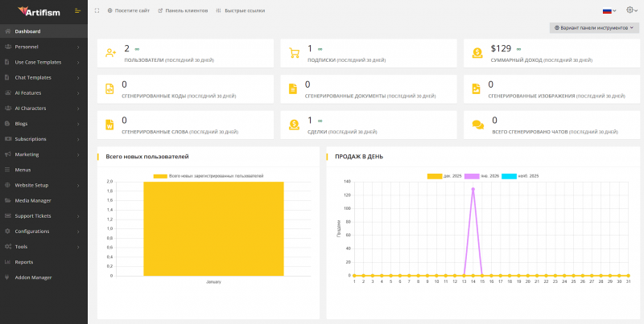The image size is (644, 324).
Task: Click the generated images icon
Action: 476,89
